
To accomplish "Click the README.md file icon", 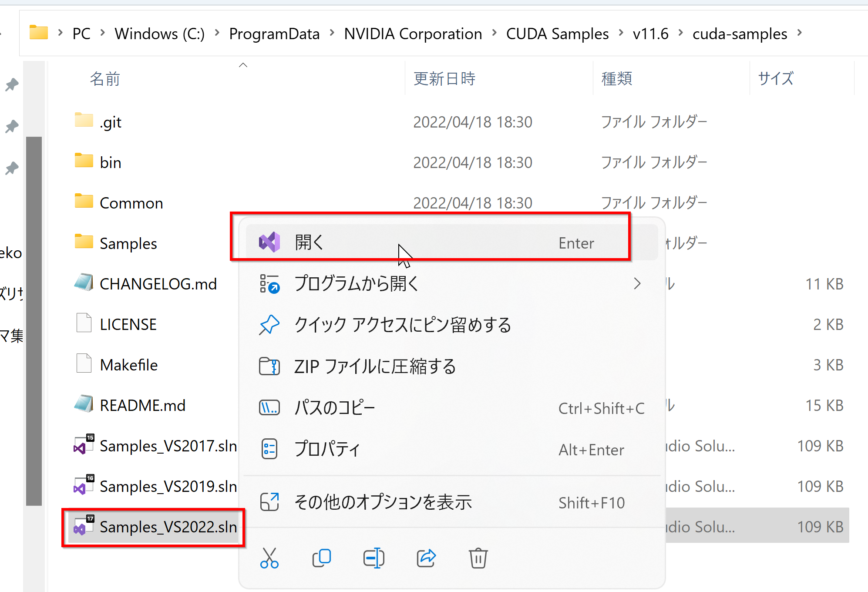I will pyautogui.click(x=84, y=404).
